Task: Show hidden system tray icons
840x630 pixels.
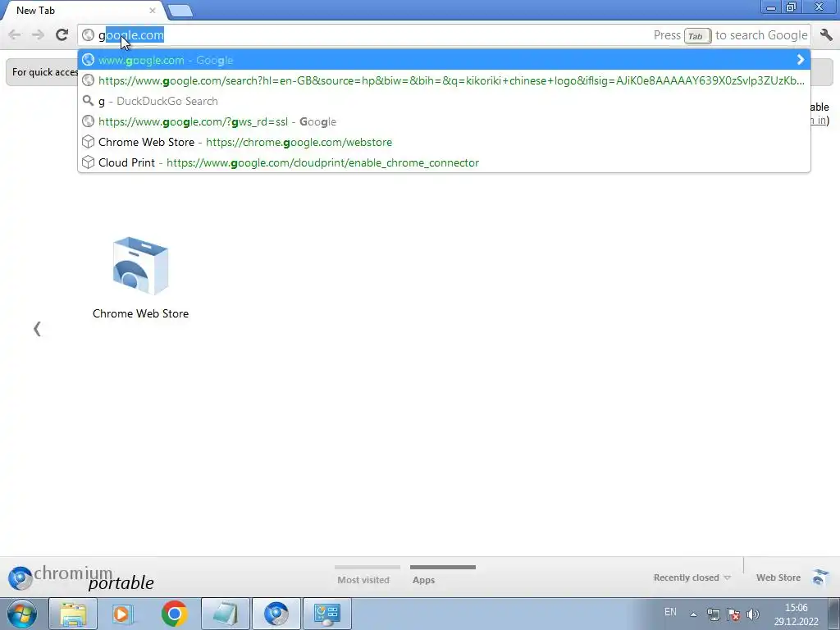Action: coord(693,614)
